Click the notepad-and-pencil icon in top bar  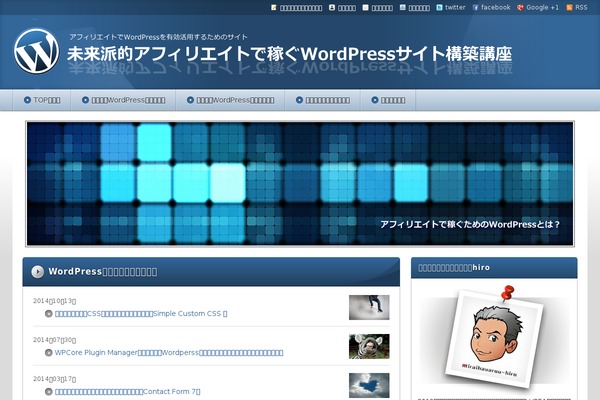point(274,8)
